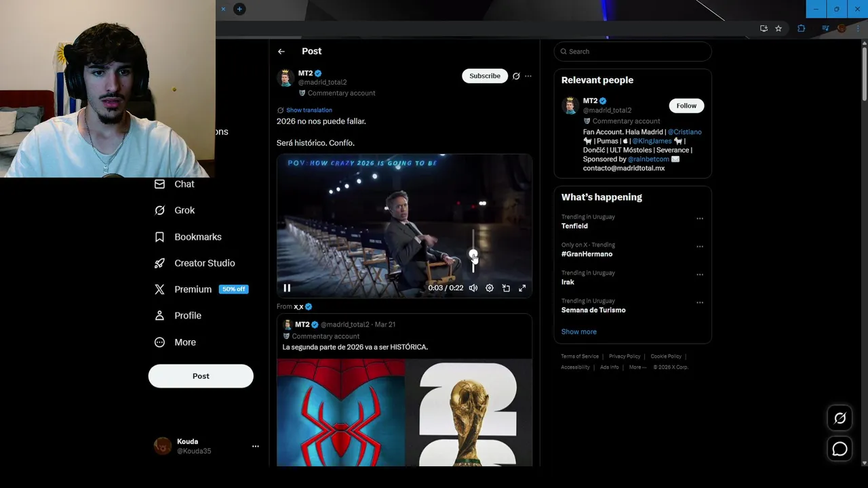Open video settings gear
This screenshot has width=868, height=488.
pos(490,288)
